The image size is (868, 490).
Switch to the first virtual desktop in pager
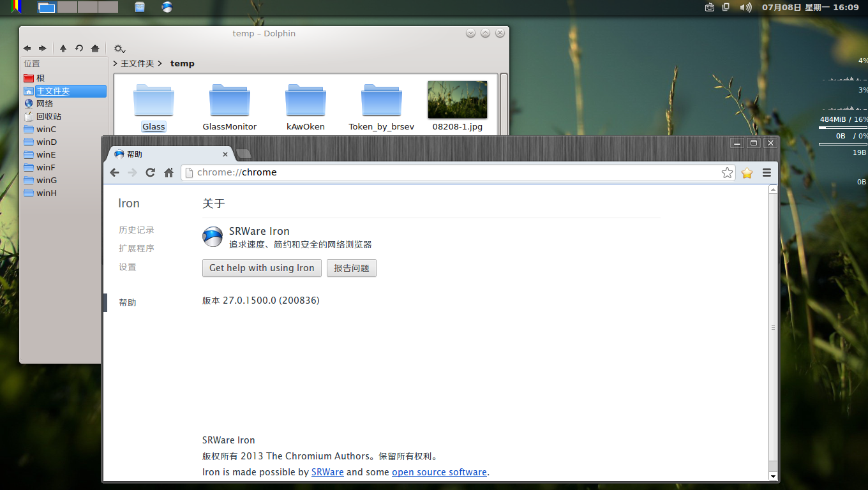(47, 8)
